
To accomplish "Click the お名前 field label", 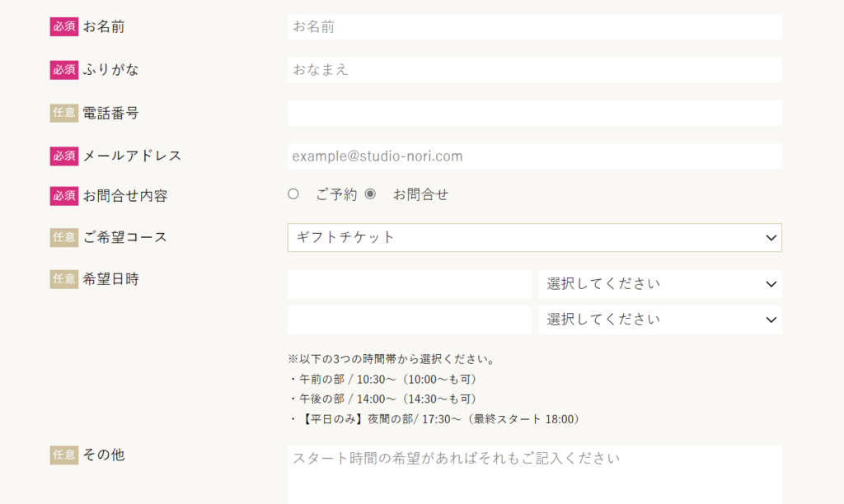I will tap(104, 27).
